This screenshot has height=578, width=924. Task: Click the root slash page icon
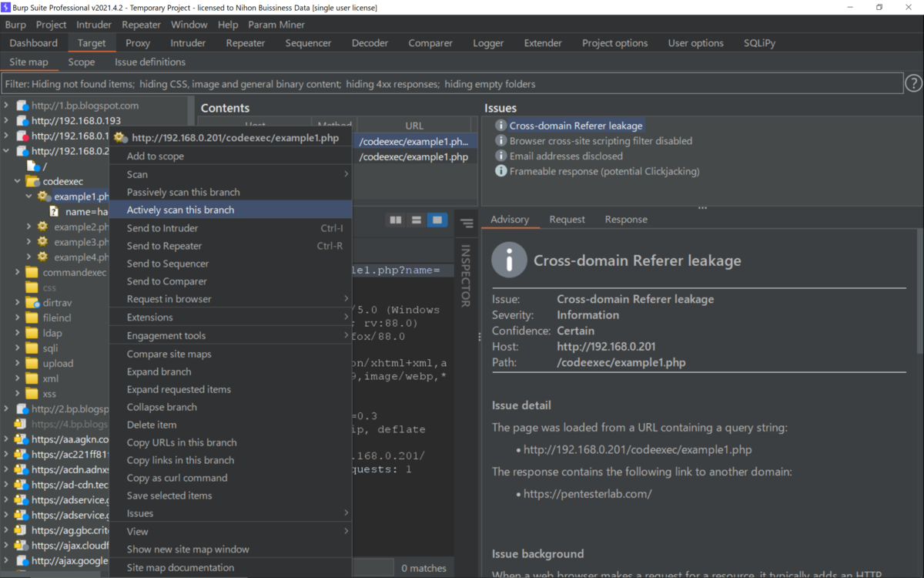(33, 166)
